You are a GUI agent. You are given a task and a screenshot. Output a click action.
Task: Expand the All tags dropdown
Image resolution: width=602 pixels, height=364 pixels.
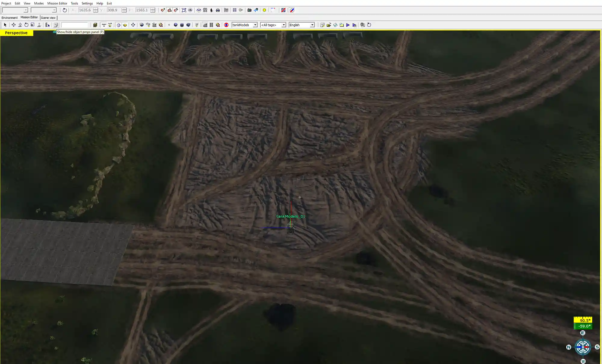283,25
